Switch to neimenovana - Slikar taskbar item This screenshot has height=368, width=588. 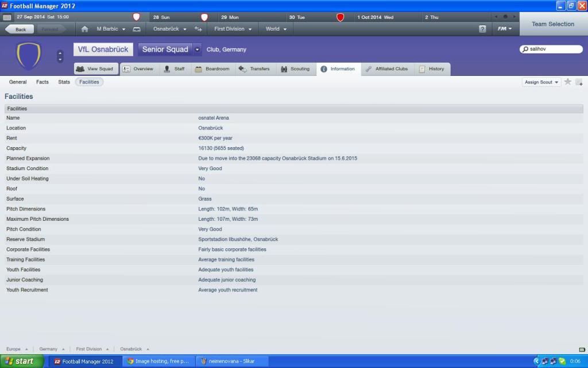click(231, 361)
